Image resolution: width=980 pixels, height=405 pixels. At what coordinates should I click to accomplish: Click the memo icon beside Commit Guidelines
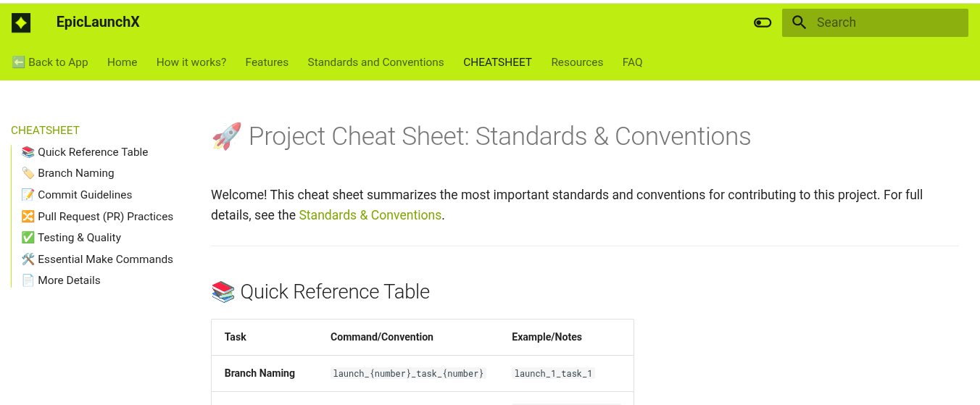coord(28,195)
